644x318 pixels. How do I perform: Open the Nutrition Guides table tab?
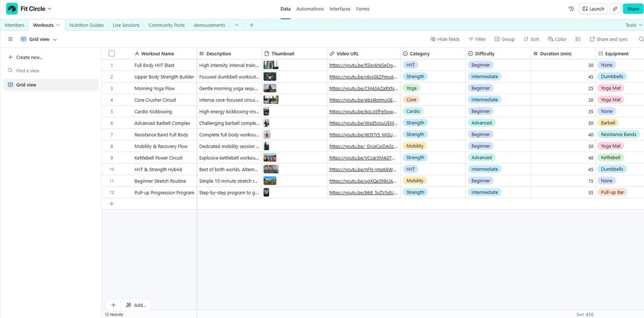coord(86,25)
